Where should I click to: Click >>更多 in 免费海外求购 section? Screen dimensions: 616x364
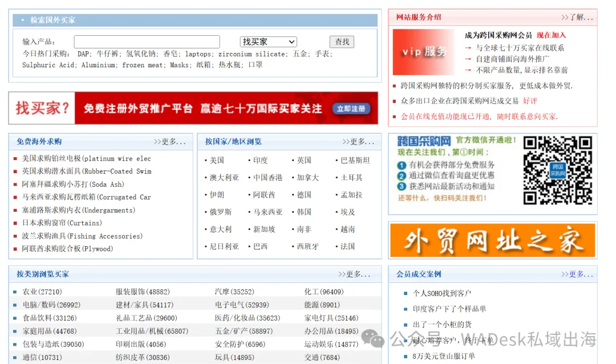[x=169, y=142]
